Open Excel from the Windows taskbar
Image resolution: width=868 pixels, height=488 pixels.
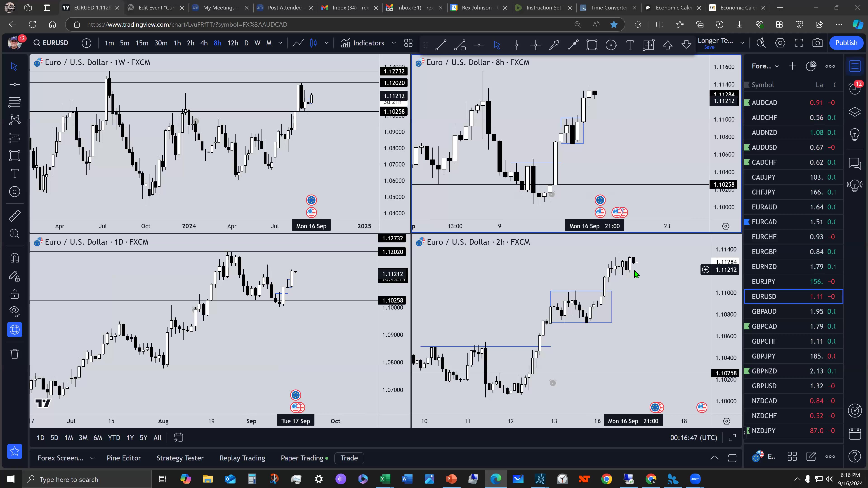385,479
